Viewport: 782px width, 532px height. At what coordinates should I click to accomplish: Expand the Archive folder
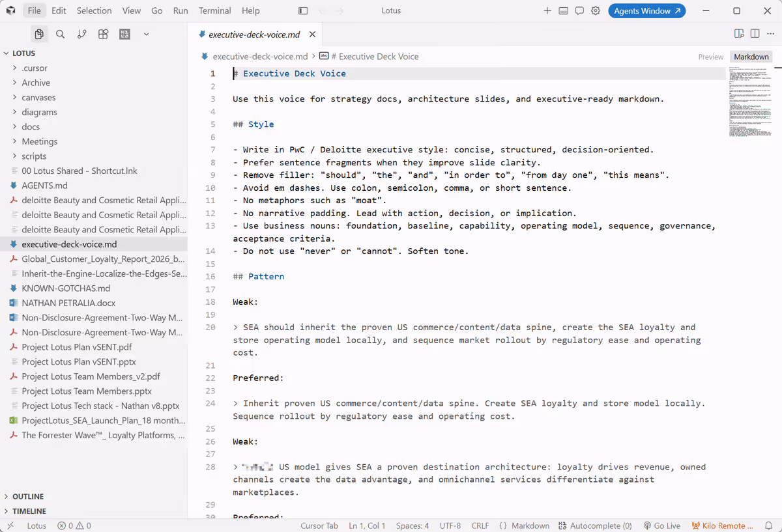[94, 83]
